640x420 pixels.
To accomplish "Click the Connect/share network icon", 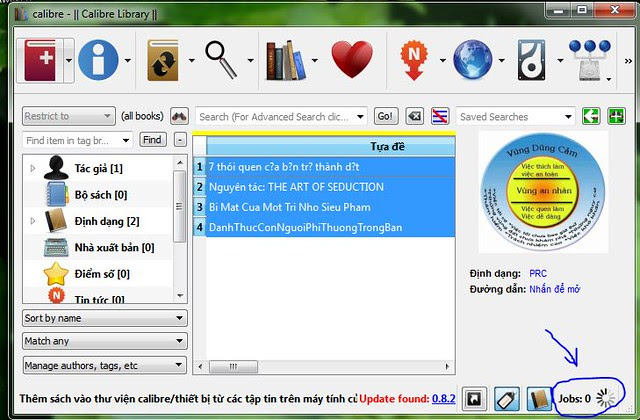I will 589,60.
